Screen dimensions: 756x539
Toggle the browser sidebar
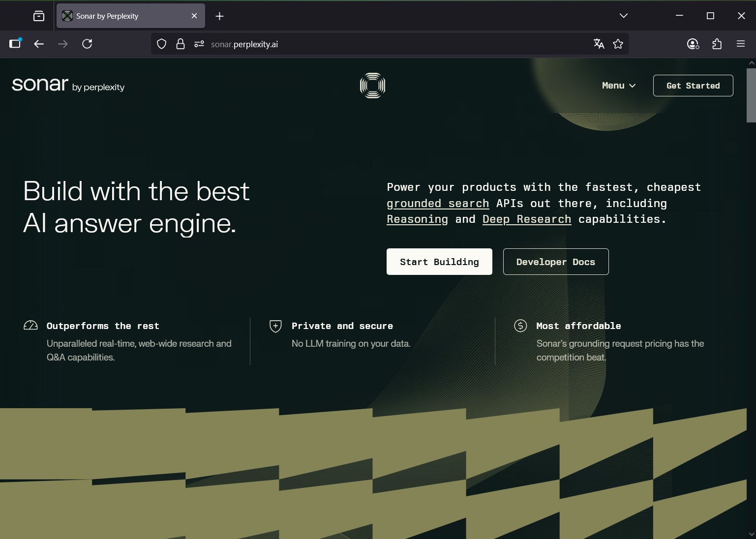[x=15, y=44]
